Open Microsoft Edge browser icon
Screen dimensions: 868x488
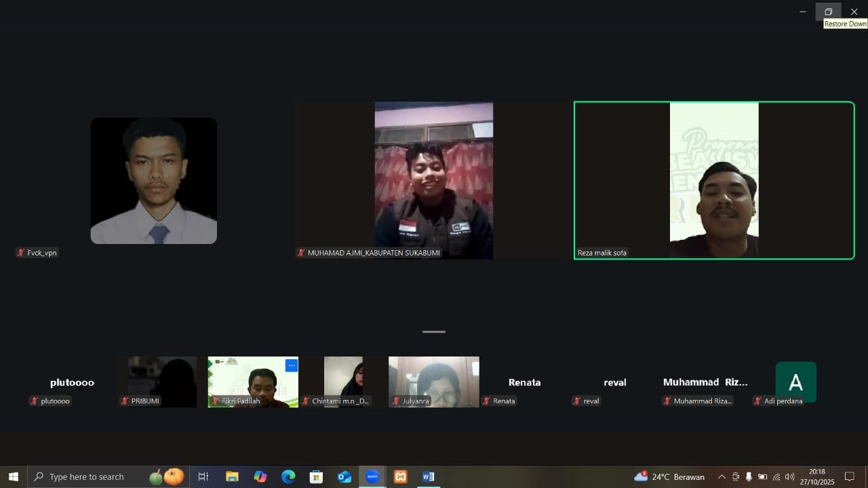pyautogui.click(x=288, y=476)
